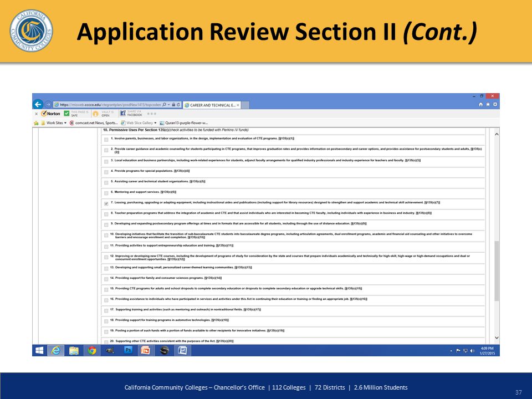Click the search magnifier in address bar
532x399 pixels.
[164, 105]
